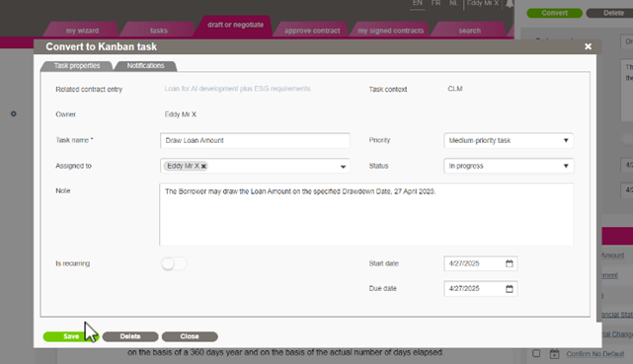Click the green Convert button
This screenshot has height=364, width=633.
click(554, 13)
